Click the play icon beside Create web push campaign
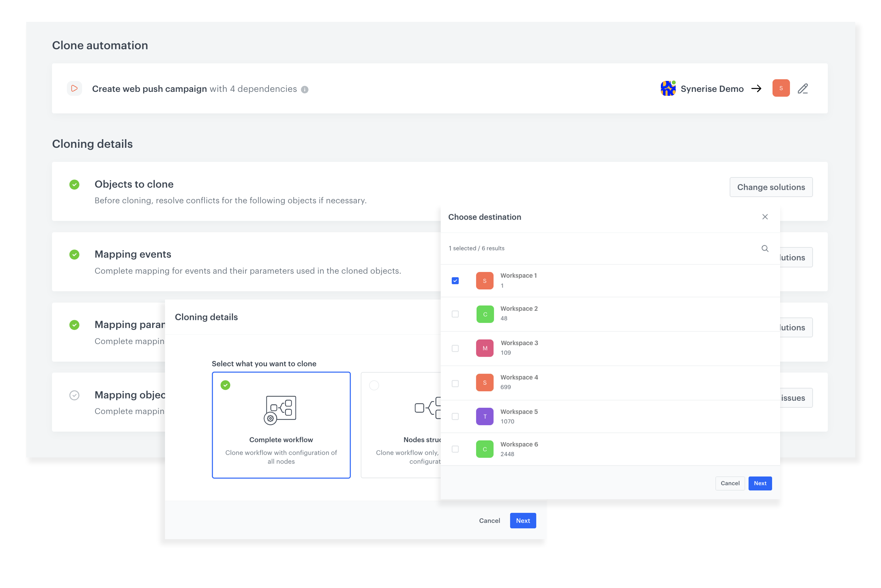 click(74, 88)
